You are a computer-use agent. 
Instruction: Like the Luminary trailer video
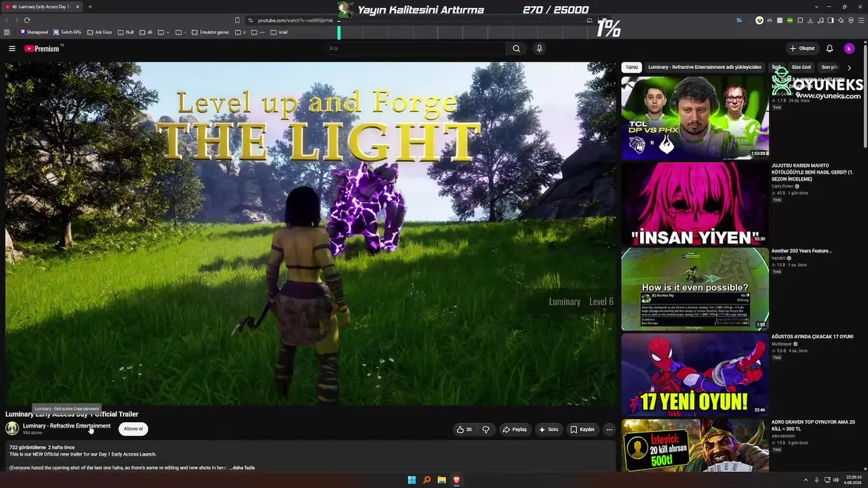(x=465, y=429)
